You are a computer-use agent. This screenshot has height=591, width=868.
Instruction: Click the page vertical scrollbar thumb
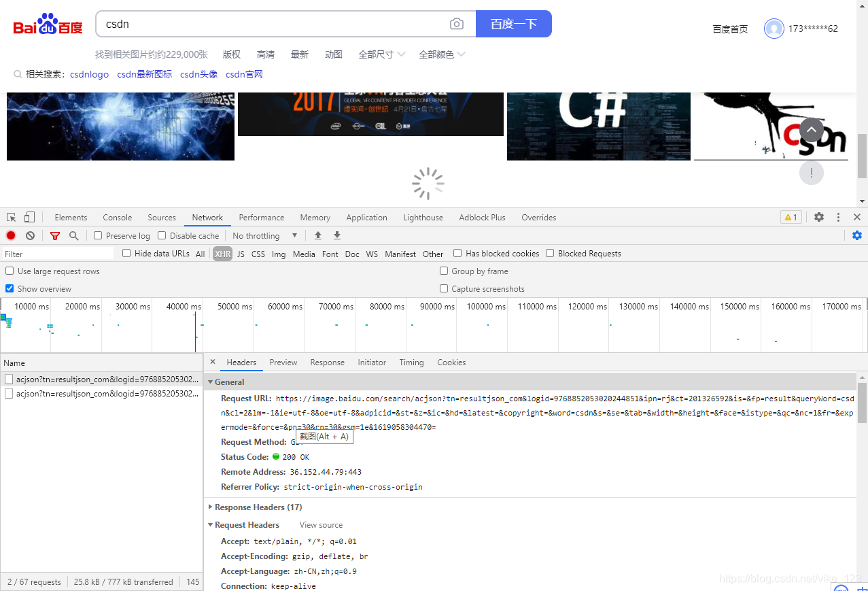(x=862, y=155)
